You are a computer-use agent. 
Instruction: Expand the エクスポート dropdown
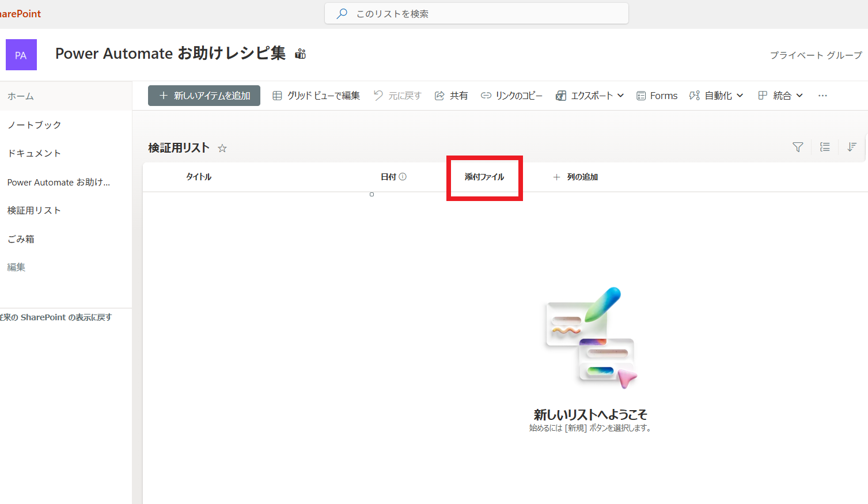[589, 96]
